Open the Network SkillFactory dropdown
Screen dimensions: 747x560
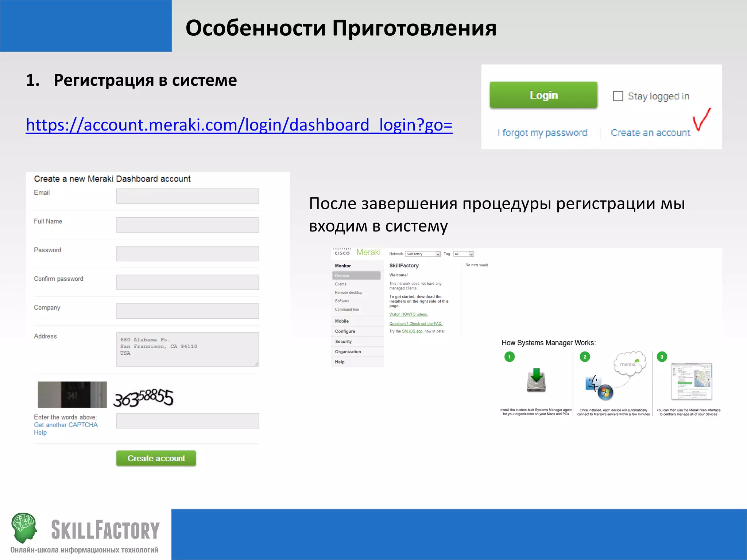(x=423, y=254)
